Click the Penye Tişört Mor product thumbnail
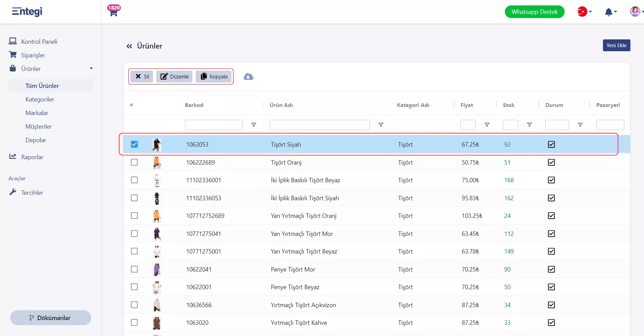The height and width of the screenshot is (336, 644). pyautogui.click(x=157, y=269)
